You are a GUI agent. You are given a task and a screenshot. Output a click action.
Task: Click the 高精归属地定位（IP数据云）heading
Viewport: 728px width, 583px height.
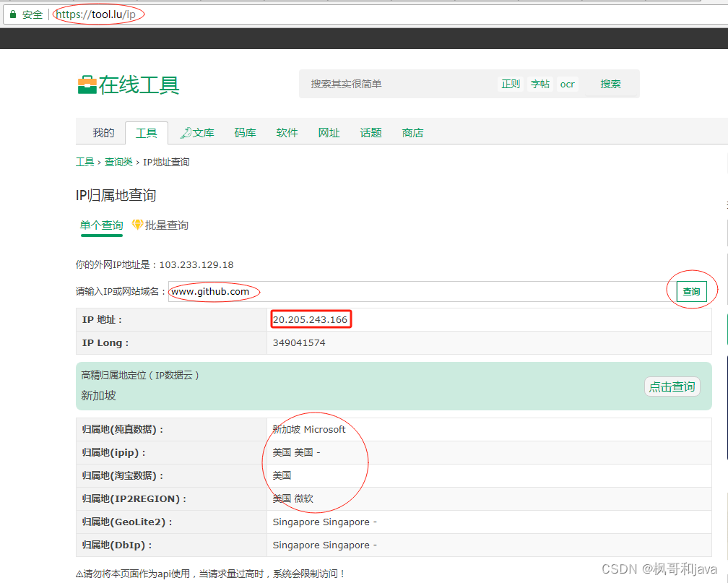pyautogui.click(x=140, y=375)
